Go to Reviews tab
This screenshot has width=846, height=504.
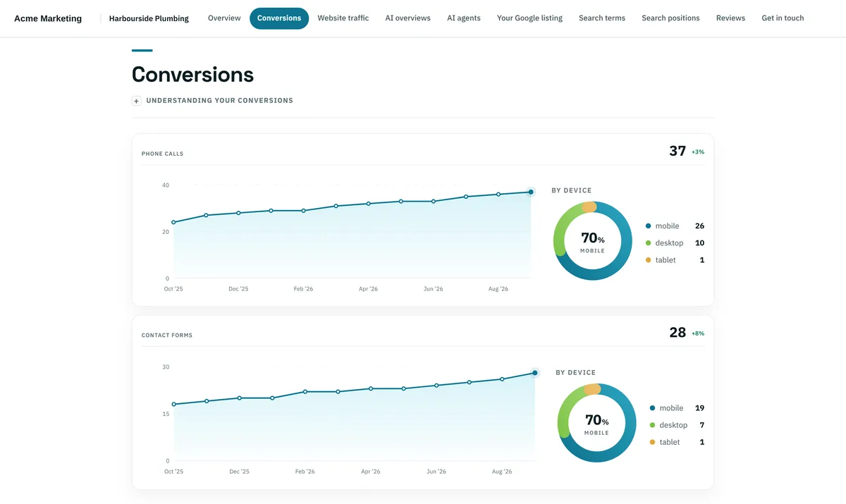[730, 18]
